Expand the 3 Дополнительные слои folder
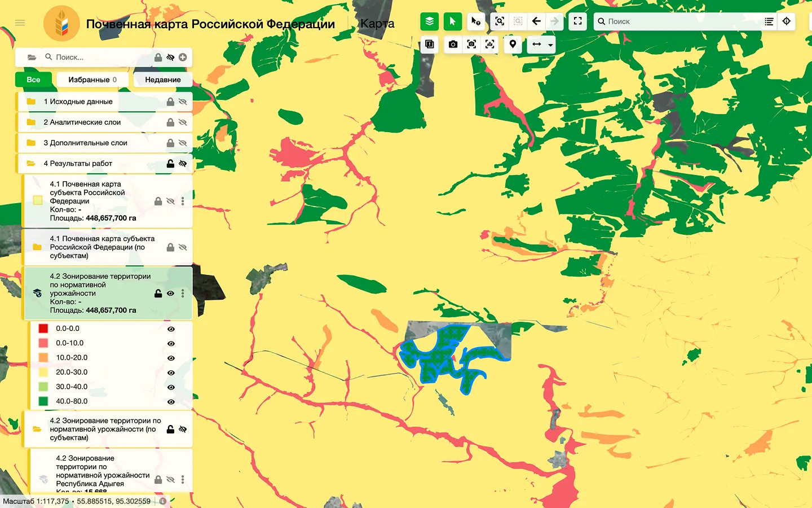Screen dimensions: 812x508 tap(31, 143)
